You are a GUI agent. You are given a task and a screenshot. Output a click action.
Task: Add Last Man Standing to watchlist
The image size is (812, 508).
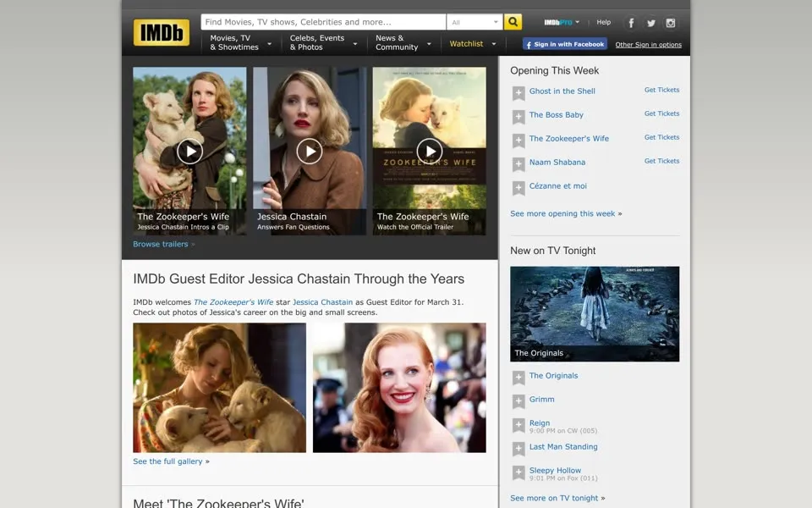518,449
